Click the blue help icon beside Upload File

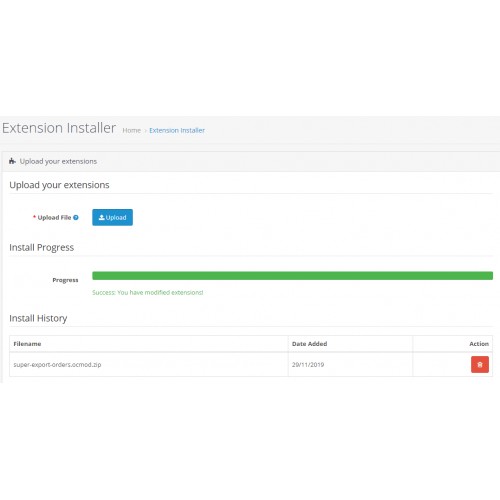pos(76,218)
